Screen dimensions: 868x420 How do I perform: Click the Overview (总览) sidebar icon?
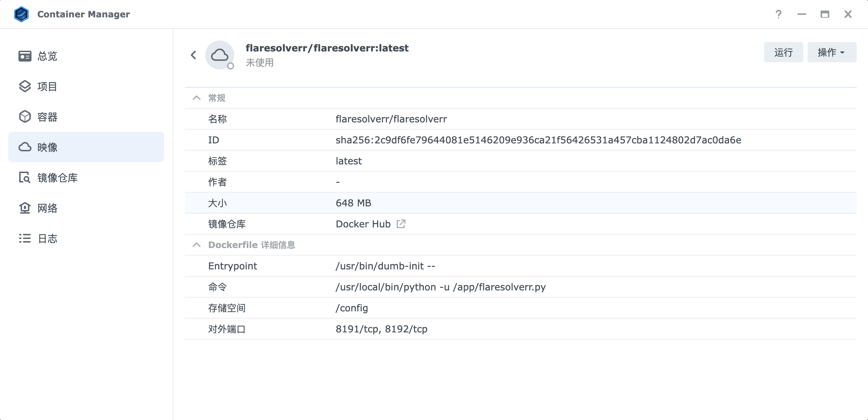tap(25, 56)
